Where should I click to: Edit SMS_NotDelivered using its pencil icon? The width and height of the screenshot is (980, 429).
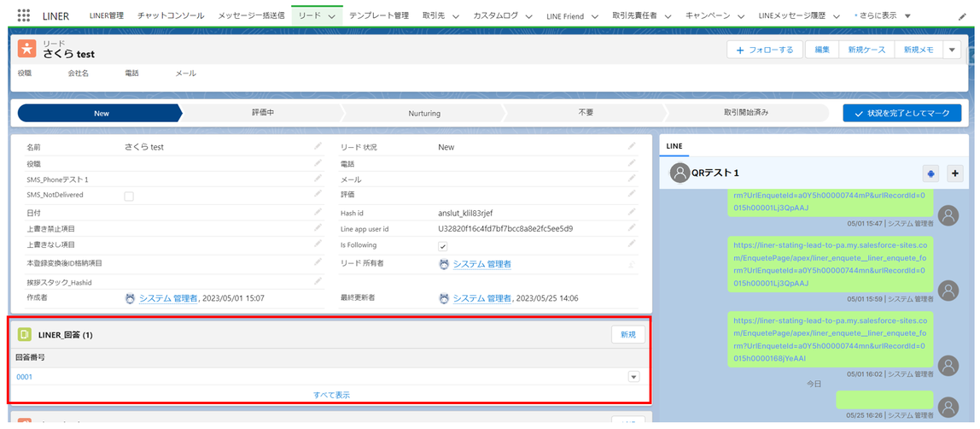(318, 195)
